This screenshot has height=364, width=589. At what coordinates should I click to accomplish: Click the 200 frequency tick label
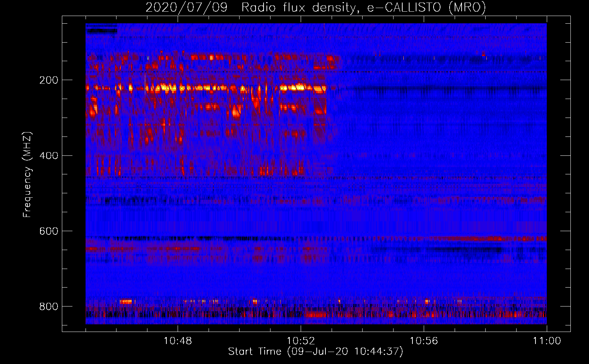point(49,80)
